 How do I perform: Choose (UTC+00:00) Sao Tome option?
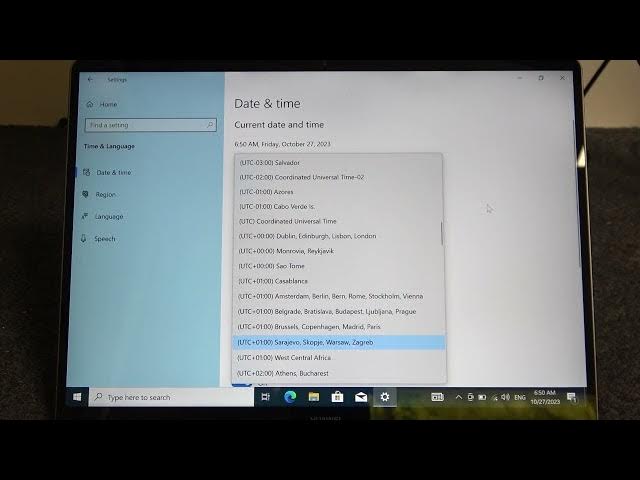(x=339, y=266)
